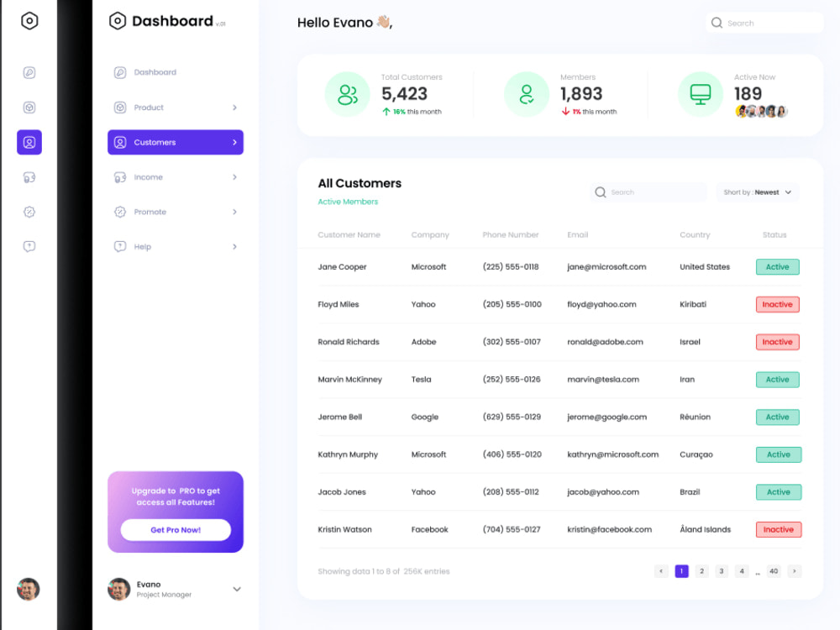Viewport: 840px width, 630px height.
Task: Open the income wallet icon in the collapsed sidebar
Action: pyautogui.click(x=29, y=177)
